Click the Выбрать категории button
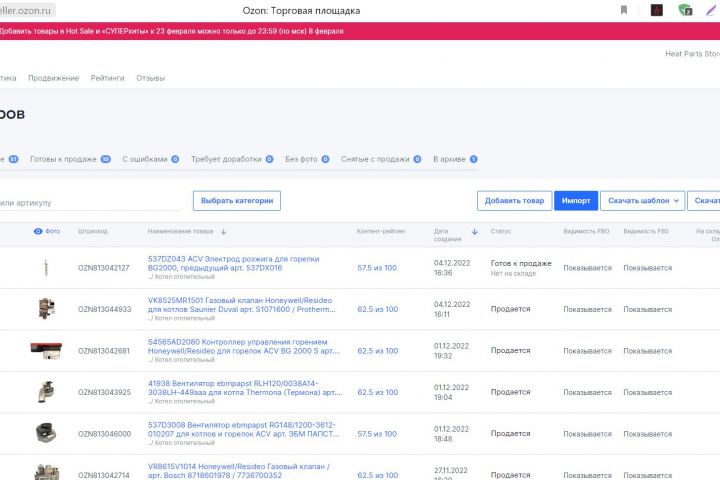This screenshot has width=720, height=480. [x=237, y=201]
